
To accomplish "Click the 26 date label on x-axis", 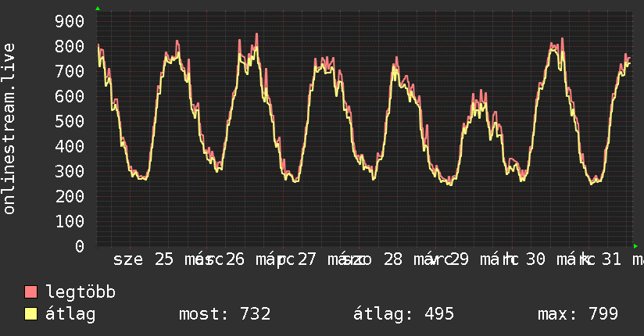I will coord(235,259).
